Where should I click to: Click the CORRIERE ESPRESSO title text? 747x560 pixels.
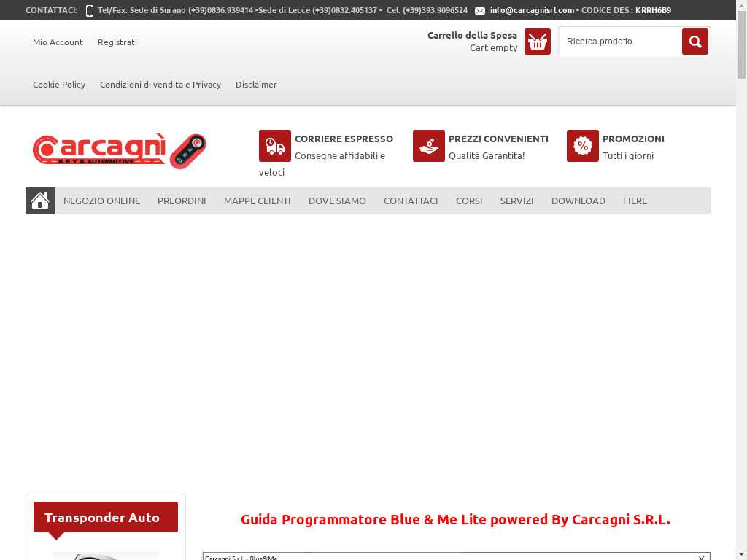(x=344, y=139)
